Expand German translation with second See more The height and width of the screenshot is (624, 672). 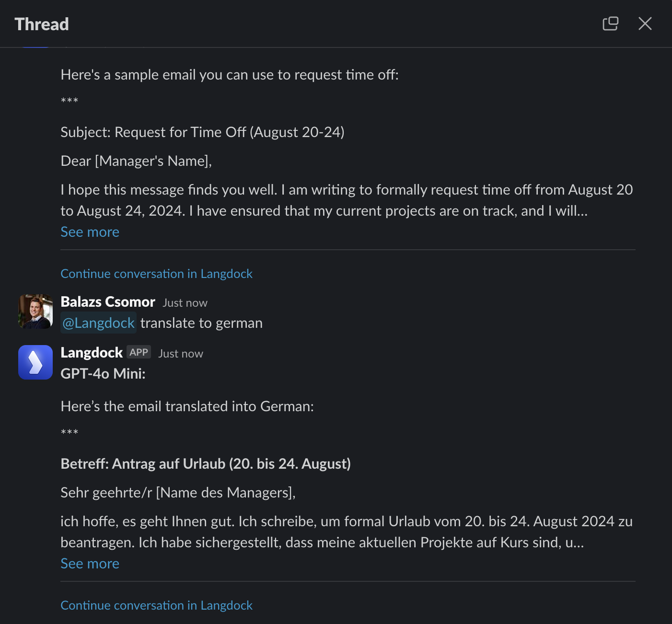click(90, 564)
